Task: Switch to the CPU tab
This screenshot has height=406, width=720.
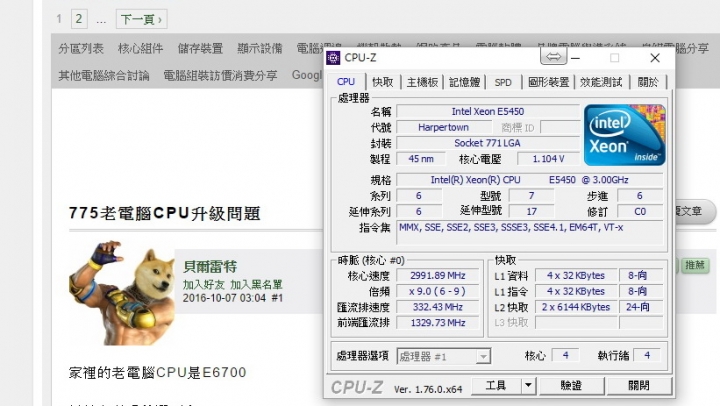Action: point(346,82)
